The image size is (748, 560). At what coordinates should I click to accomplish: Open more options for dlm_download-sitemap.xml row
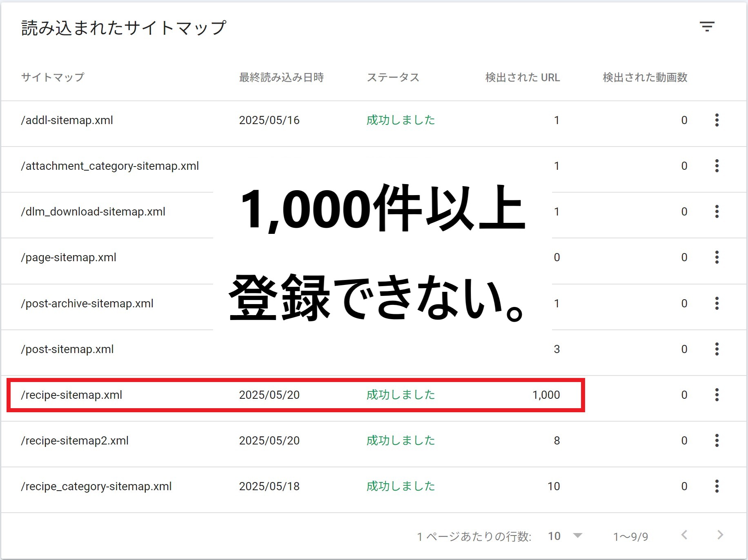[x=717, y=211]
